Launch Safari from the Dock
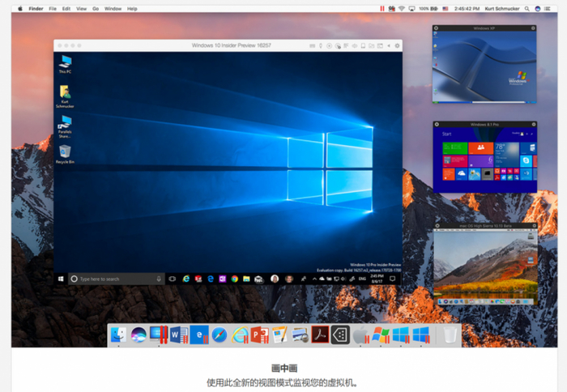 [220, 334]
